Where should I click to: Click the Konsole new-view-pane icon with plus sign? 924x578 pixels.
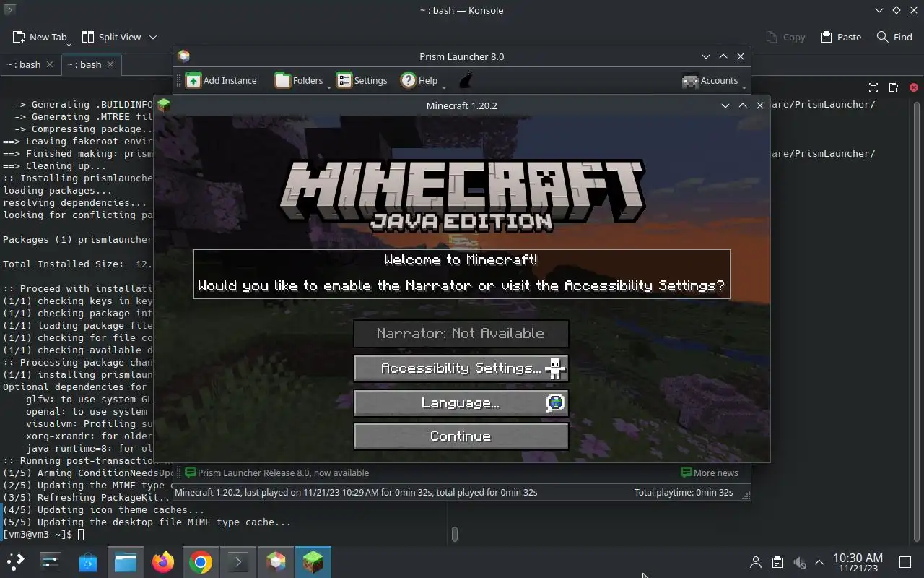pyautogui.click(x=894, y=87)
